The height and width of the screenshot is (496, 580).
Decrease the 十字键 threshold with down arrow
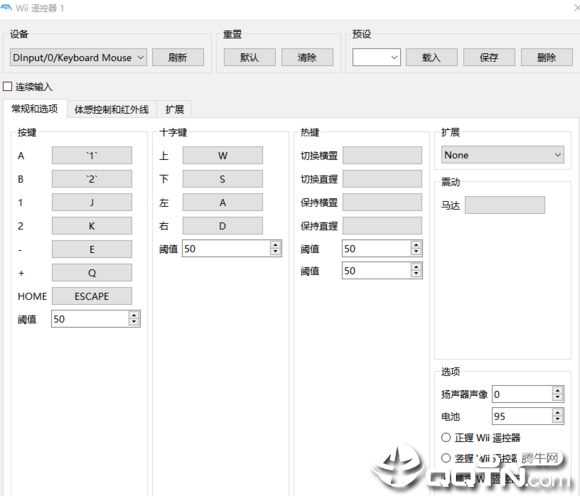click(x=275, y=252)
